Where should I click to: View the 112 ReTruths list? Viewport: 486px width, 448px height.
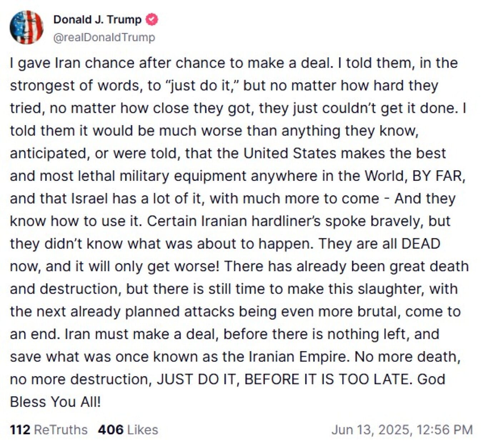pyautogui.click(x=49, y=429)
